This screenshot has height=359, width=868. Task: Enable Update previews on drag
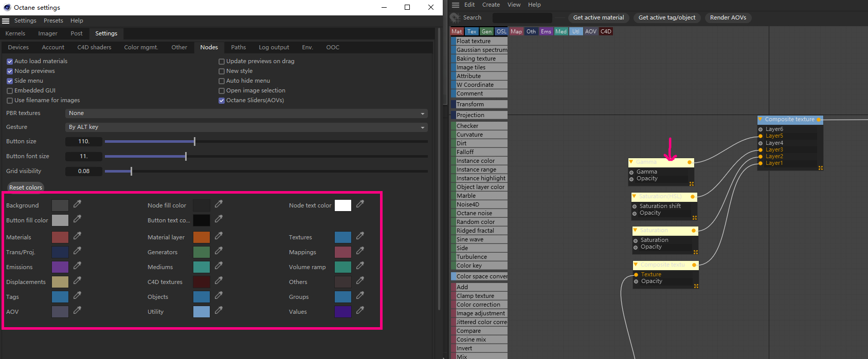pyautogui.click(x=222, y=62)
